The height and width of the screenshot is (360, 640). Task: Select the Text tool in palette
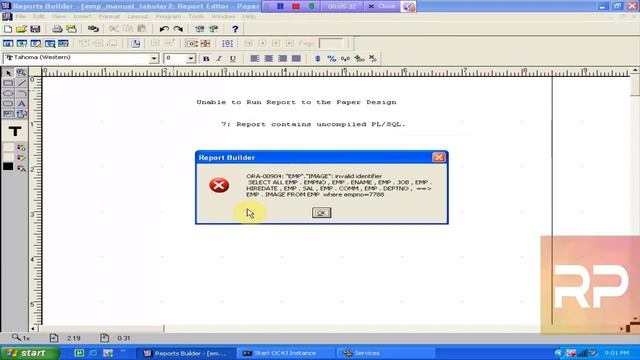21,103
